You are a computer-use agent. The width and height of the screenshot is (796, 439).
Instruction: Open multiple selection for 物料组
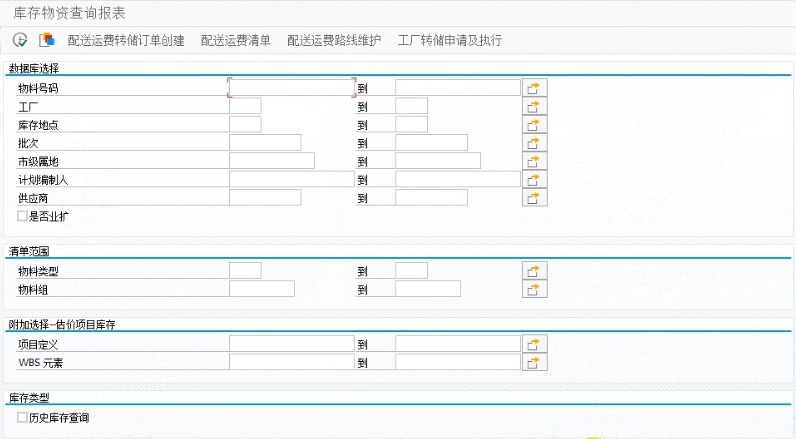tap(535, 289)
